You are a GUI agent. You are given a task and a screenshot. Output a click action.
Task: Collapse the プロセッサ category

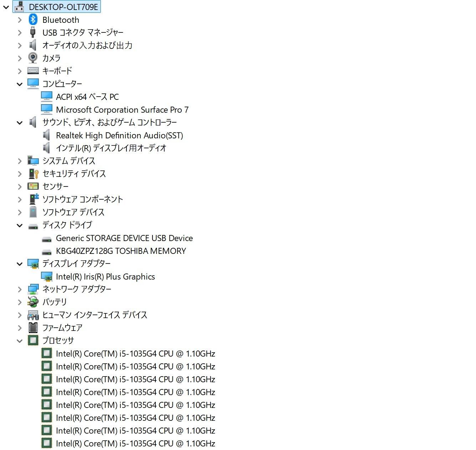pyautogui.click(x=20, y=341)
